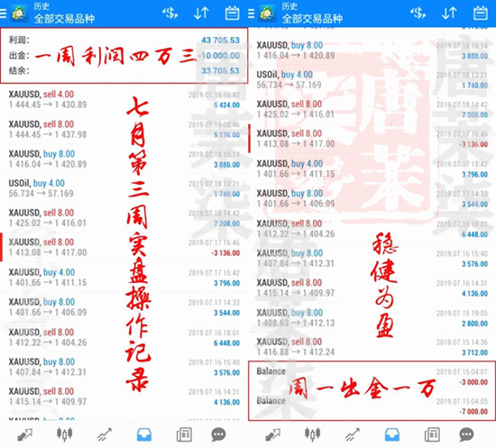Tap the 全部交易品种 symbol filter title in left header
The image size is (496, 448).
tap(64, 19)
